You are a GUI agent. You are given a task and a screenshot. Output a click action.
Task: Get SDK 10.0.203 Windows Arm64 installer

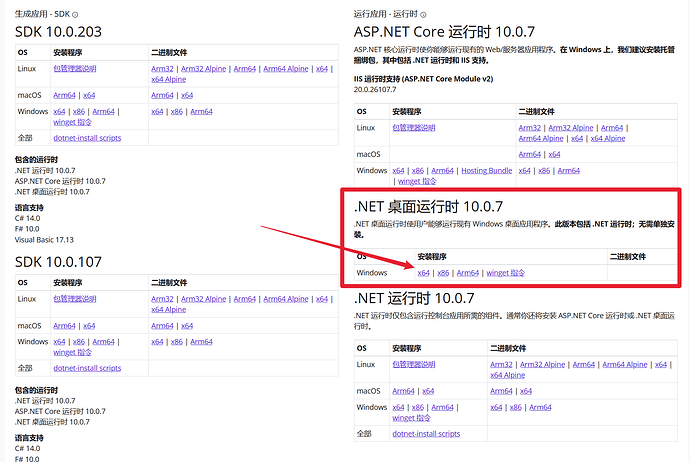click(103, 111)
